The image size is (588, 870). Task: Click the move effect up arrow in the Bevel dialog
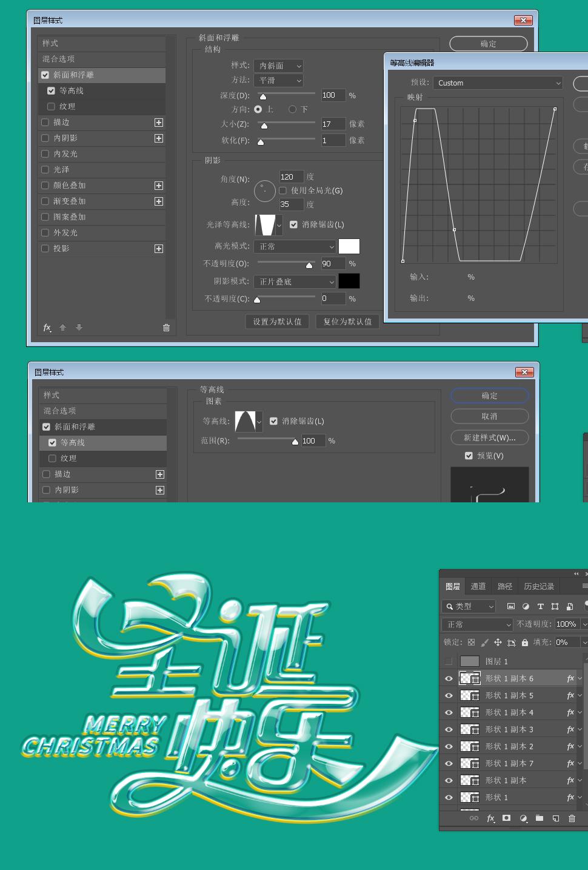(x=62, y=328)
